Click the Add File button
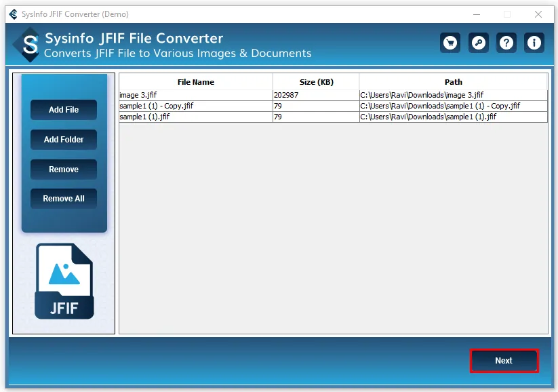Screen dimensions: 558x392 click(64, 110)
